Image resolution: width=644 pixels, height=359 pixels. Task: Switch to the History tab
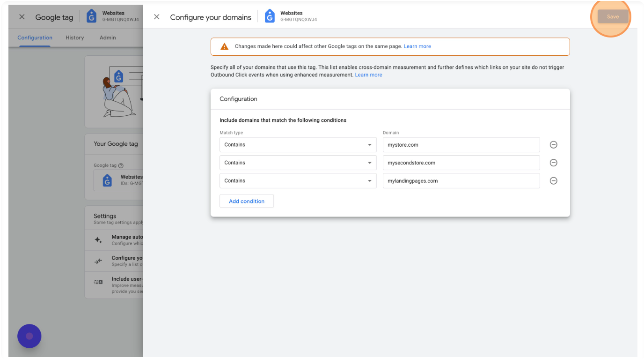tap(75, 37)
